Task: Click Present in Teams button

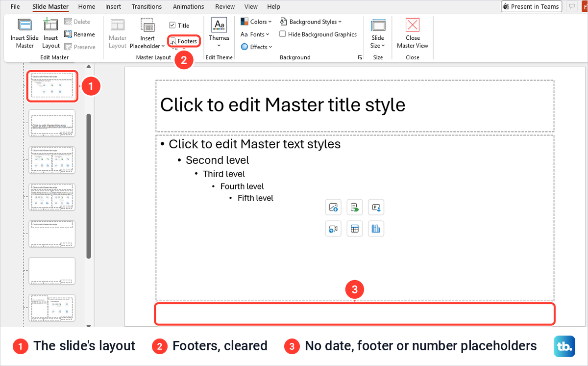Action: tap(531, 6)
